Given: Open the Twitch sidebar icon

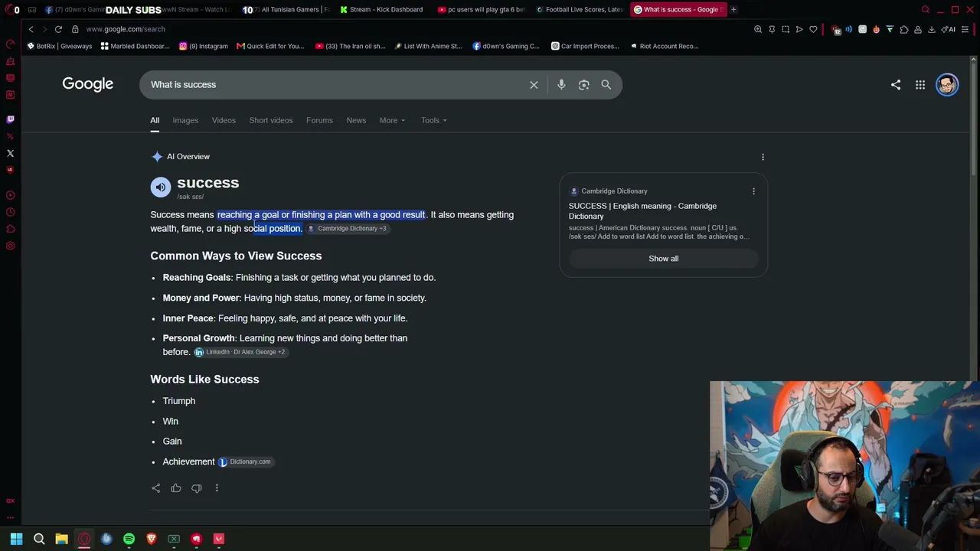Looking at the screenshot, I should tap(10, 119).
